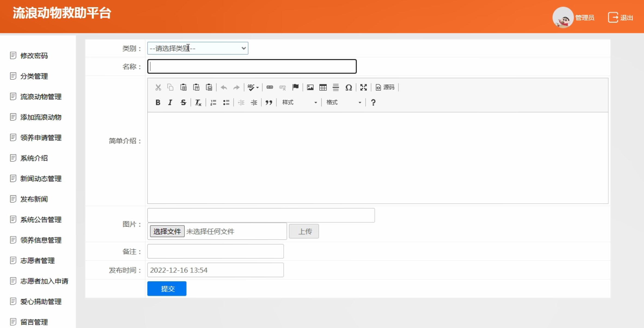Click the Undo arrow icon
The height and width of the screenshot is (328, 644).
[224, 87]
